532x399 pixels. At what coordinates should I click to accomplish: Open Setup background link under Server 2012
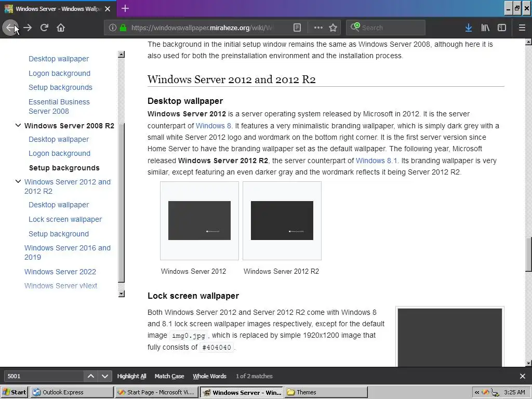pos(59,234)
